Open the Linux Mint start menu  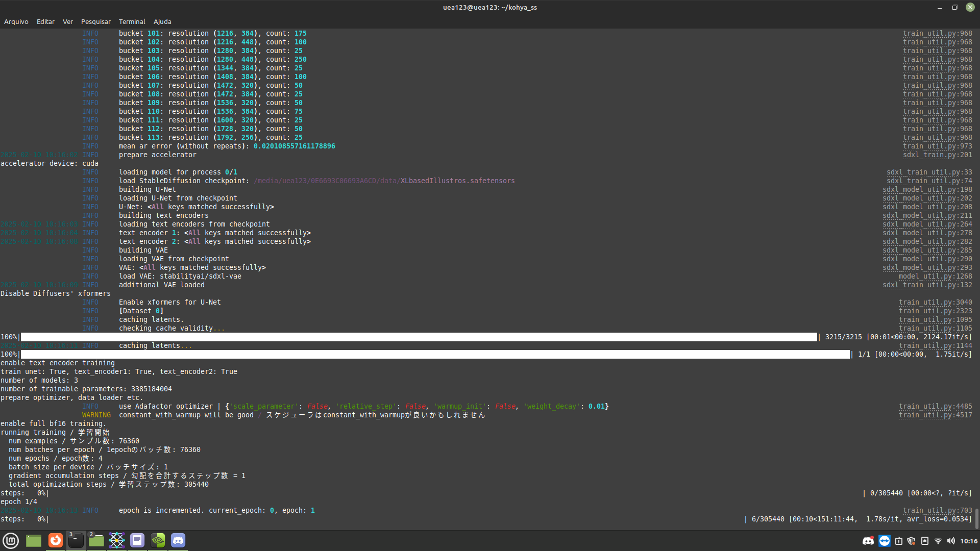(11, 540)
